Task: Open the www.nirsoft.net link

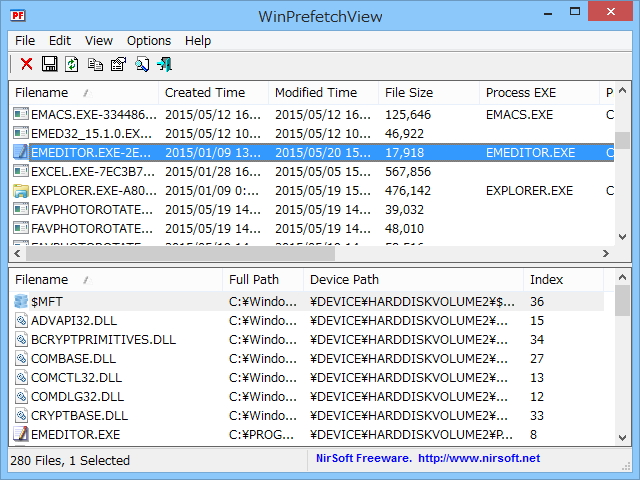Action: 479,458
